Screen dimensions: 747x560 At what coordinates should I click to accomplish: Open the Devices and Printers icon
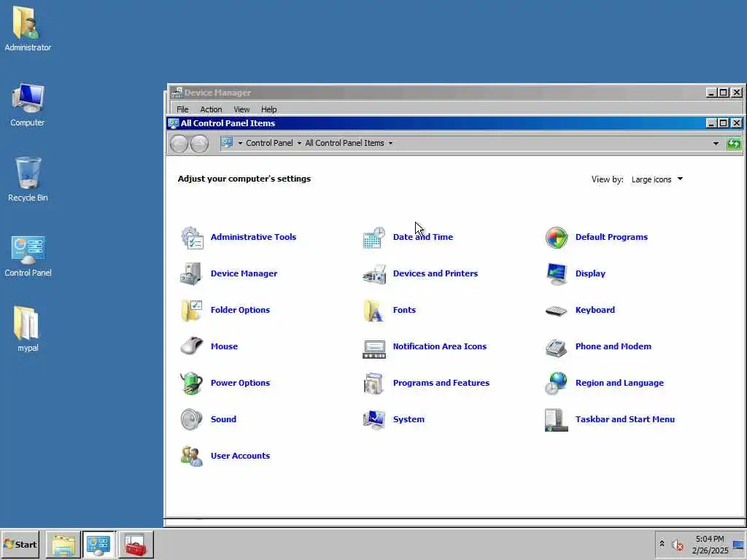(374, 274)
